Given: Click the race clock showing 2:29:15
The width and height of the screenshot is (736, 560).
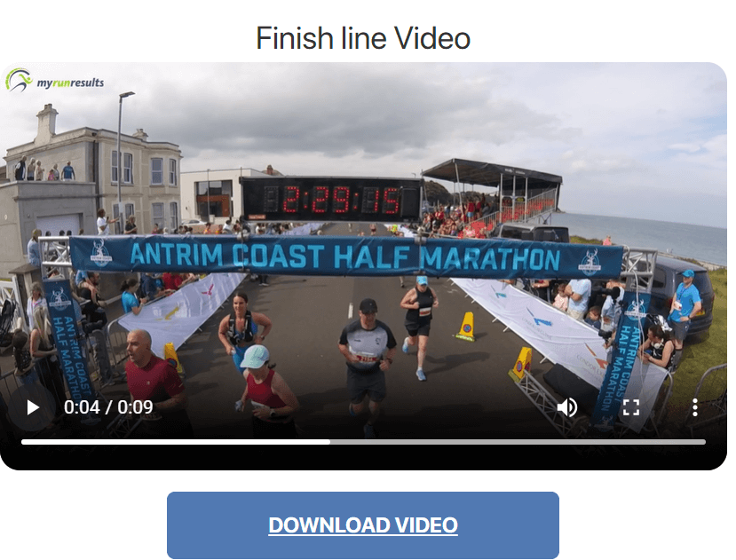Looking at the screenshot, I should (x=331, y=199).
